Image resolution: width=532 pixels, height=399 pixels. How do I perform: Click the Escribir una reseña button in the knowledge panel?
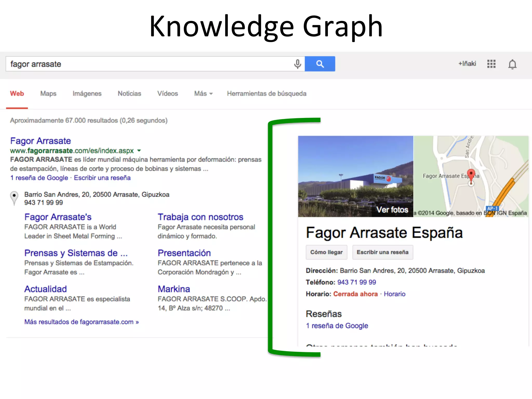tap(383, 252)
